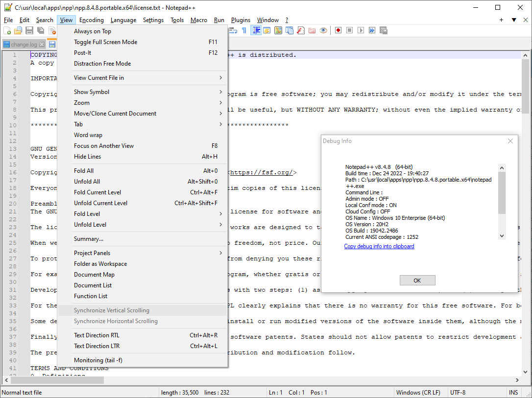The height and width of the screenshot is (398, 532).
Task: Click the X icon beside the menu bar
Action: [526, 20]
